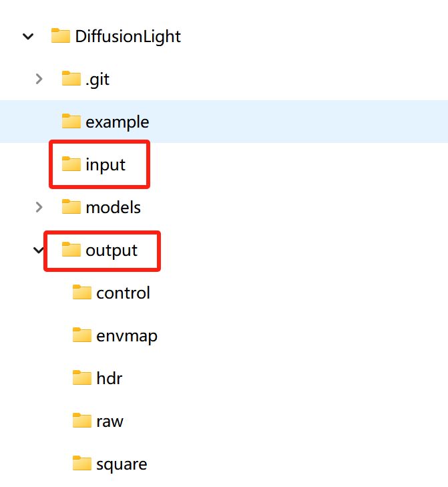This screenshot has width=448, height=487.
Task: Click the output folder icon
Action: coord(71,250)
